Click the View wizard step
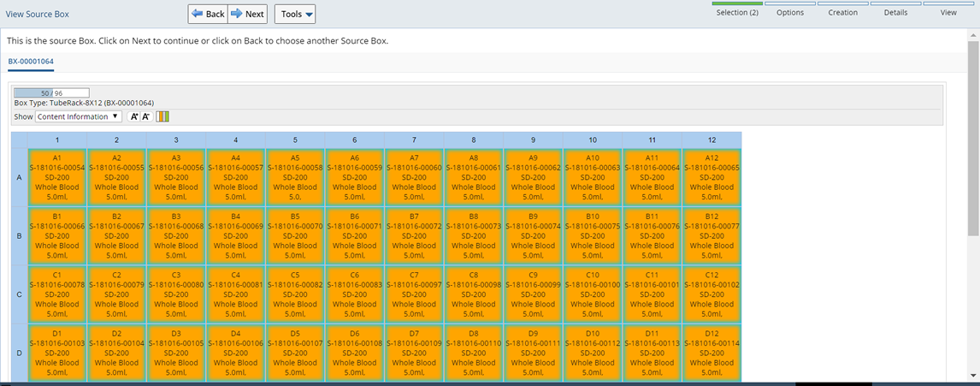The width and height of the screenshot is (980, 386). pos(948,9)
